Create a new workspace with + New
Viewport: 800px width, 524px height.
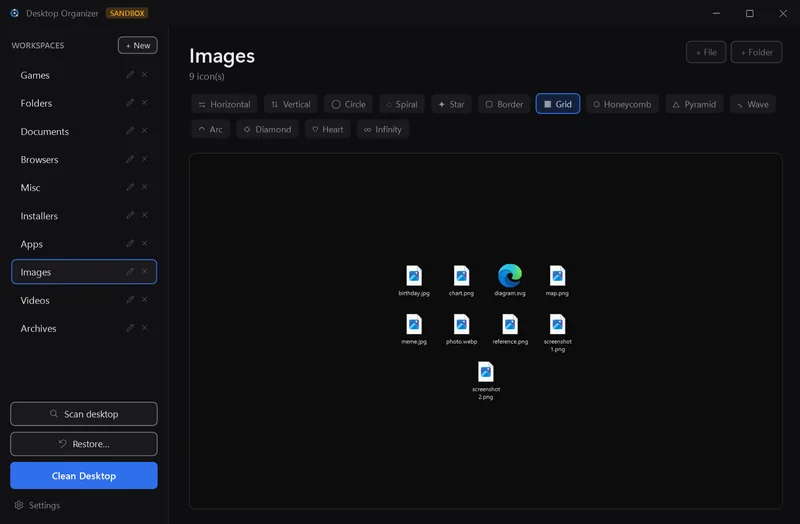138,45
